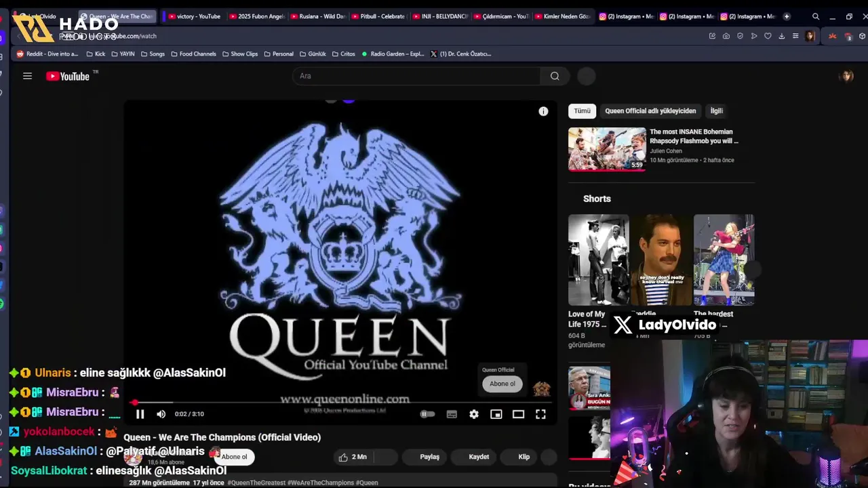
Task: Open Dr. Cenk Özatıcı X bookmark
Action: click(461, 54)
